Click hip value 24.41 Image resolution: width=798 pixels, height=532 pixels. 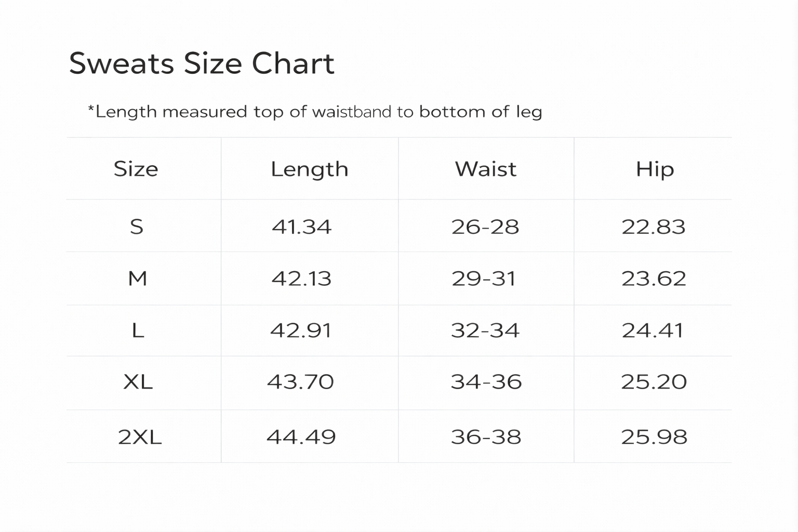tap(653, 330)
